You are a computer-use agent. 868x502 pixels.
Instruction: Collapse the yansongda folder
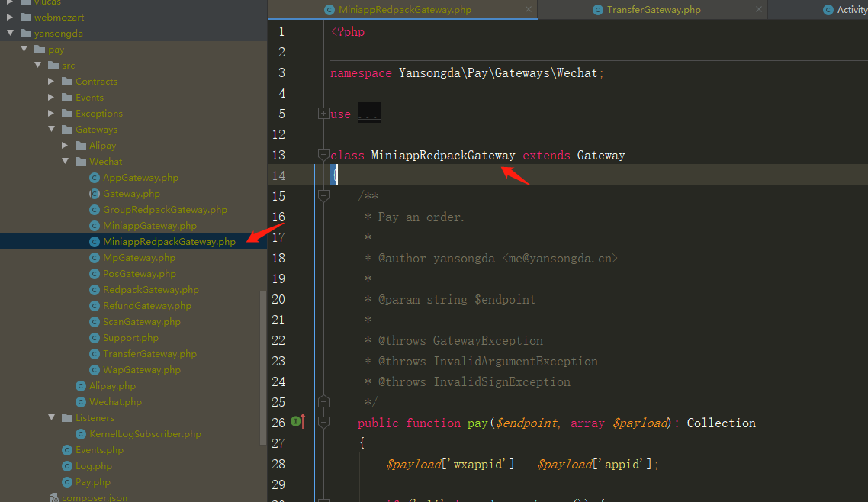tap(10, 34)
